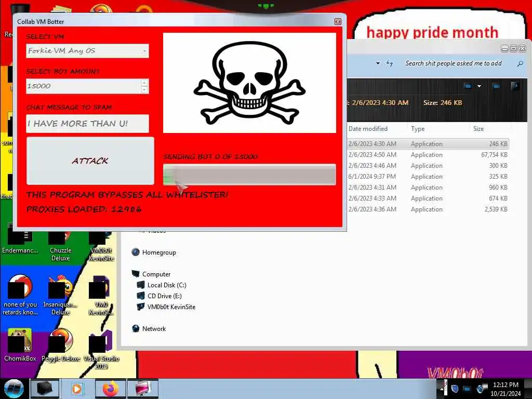Screen dimensions: 532x399
Task: Click the large ATTACK button
Action: click(90, 161)
